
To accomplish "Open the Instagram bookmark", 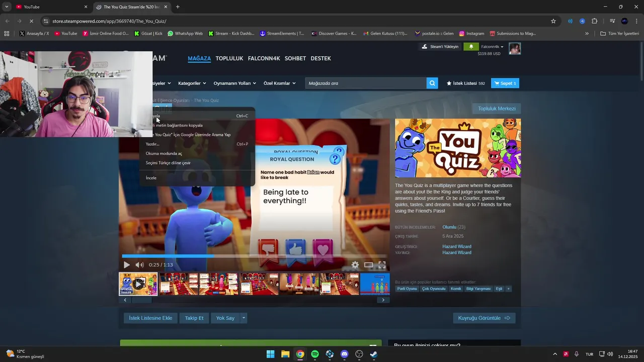I will point(471,34).
